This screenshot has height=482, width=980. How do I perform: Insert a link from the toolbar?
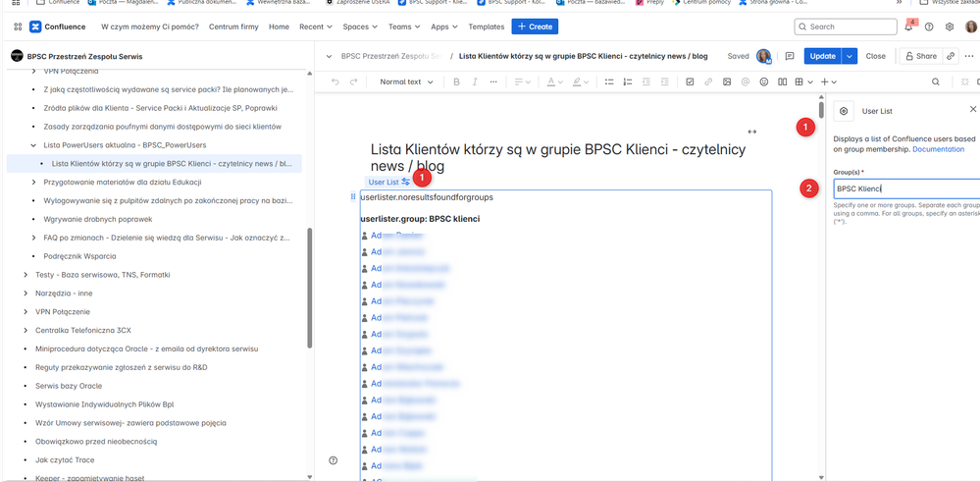[708, 81]
